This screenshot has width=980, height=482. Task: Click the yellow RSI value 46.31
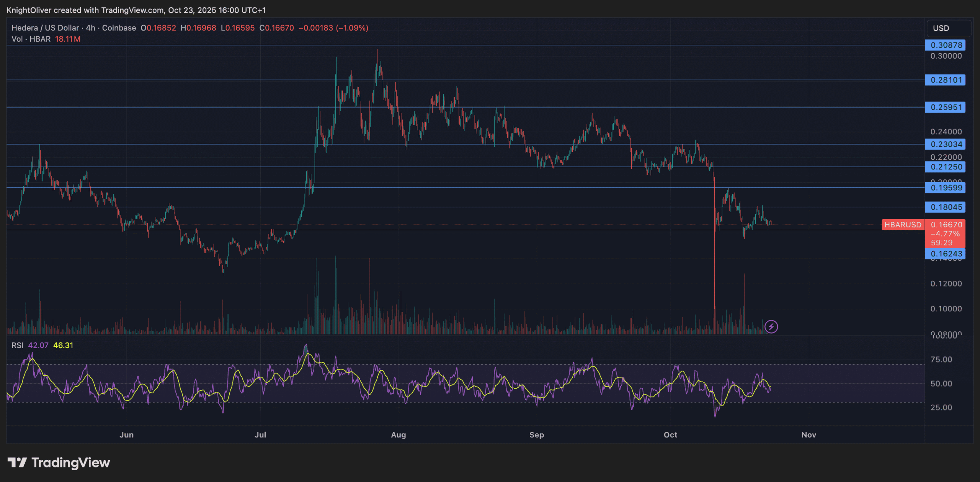point(63,345)
